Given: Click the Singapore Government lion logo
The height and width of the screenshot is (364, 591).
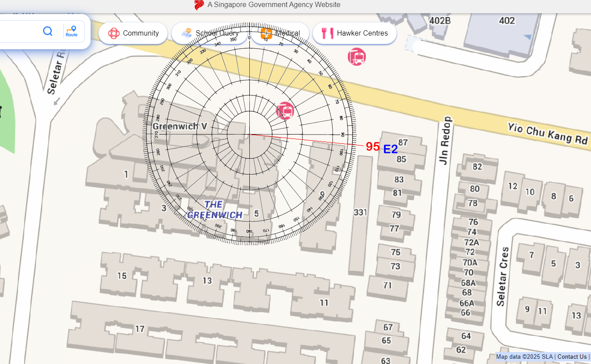Looking at the screenshot, I should tap(199, 5).
